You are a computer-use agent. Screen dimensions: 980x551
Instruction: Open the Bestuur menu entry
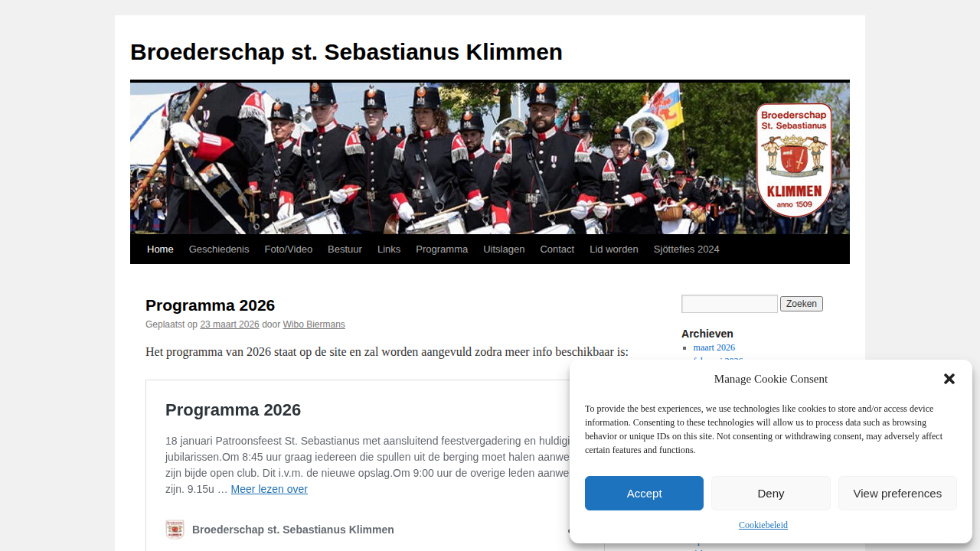point(345,249)
